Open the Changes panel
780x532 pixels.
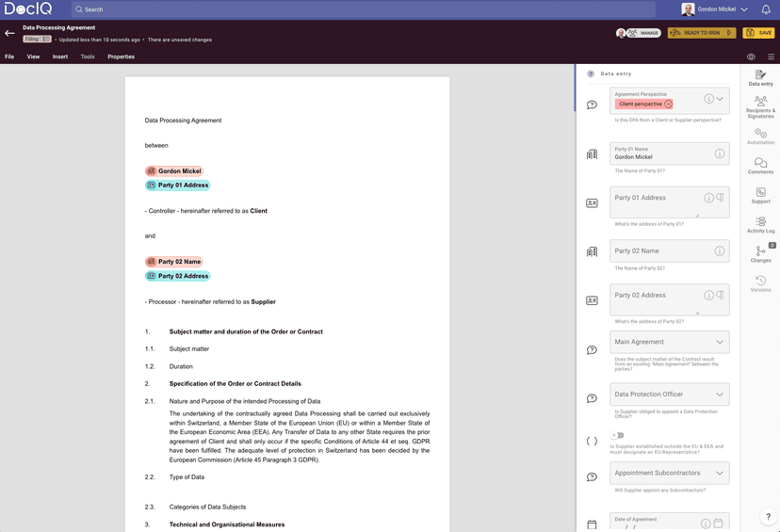click(760, 254)
